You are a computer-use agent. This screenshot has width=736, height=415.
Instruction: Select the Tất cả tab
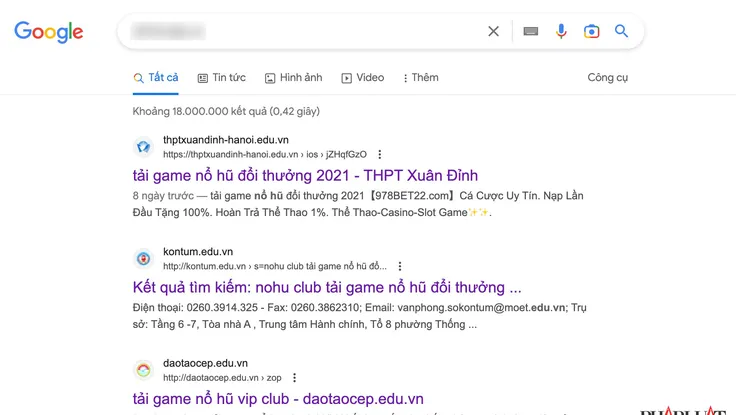point(155,78)
